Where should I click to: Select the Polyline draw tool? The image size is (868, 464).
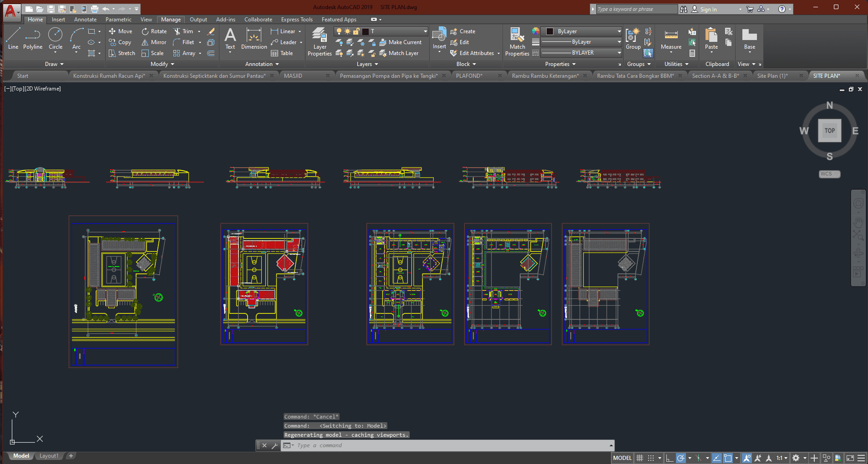click(33, 39)
